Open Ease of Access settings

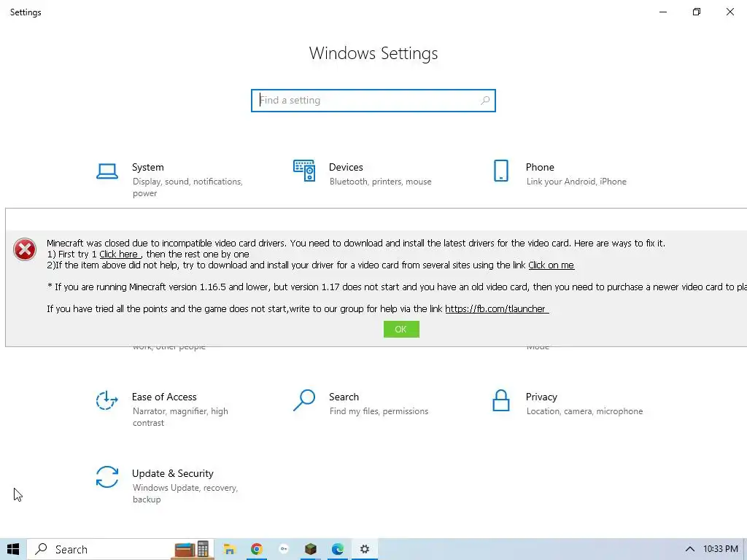point(164,409)
